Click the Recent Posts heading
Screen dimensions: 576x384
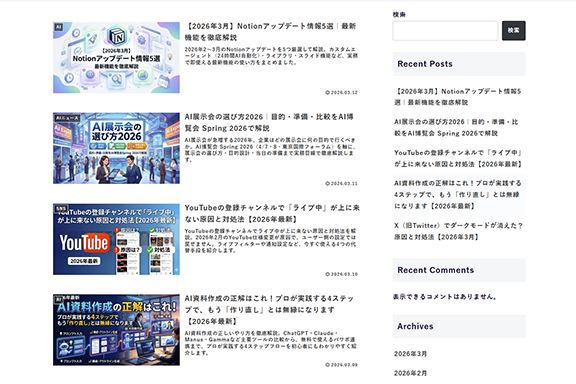coord(425,64)
